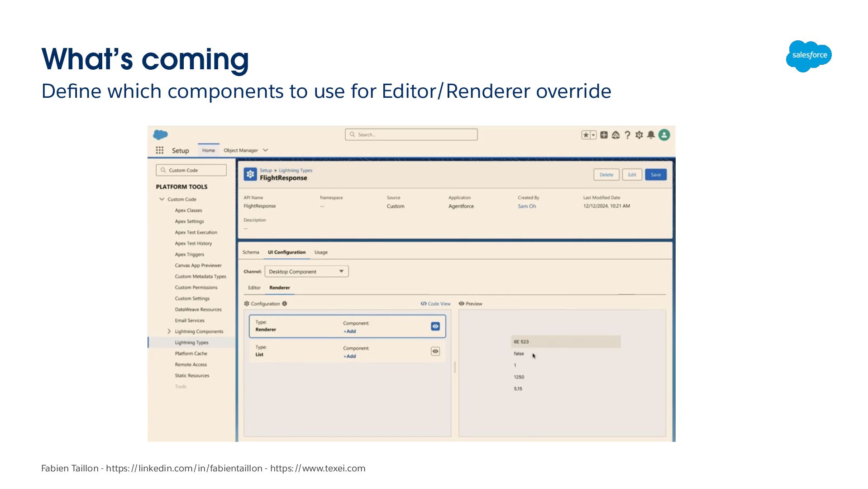Switch to the Schema tab
868x489 pixels.
[x=251, y=252]
